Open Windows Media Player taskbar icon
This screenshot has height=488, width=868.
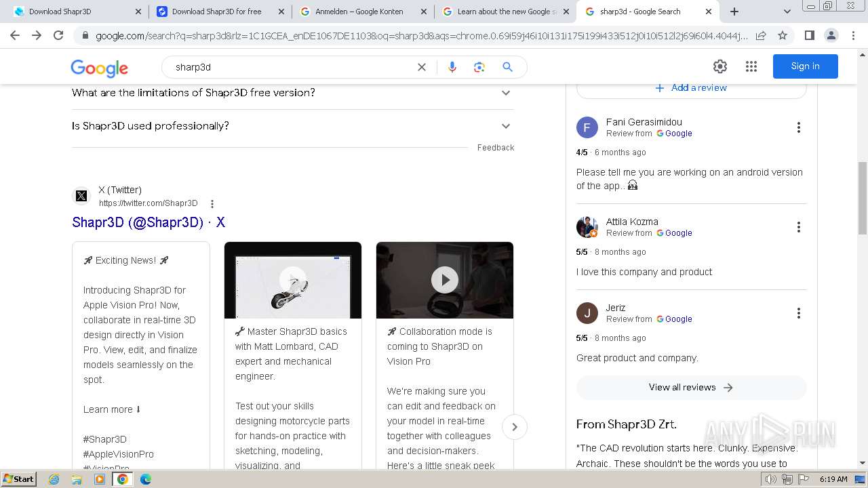click(x=100, y=479)
